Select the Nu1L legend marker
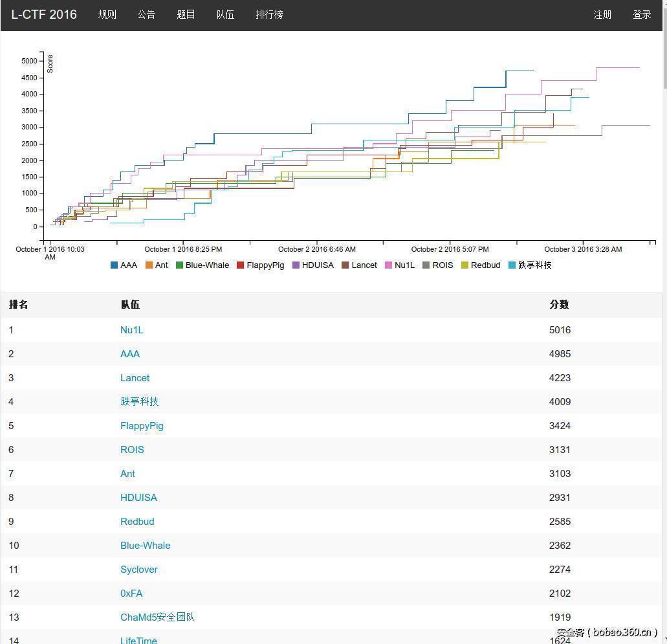Viewport: 667px width, 644px height. coord(388,265)
